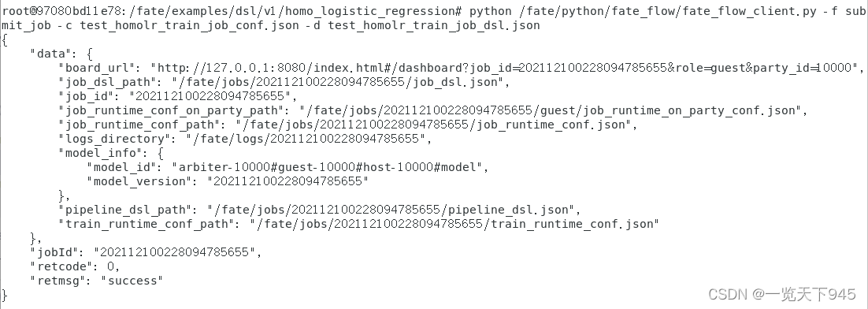Click the shell prompt root@97080bd11e78
The height and width of the screenshot is (309, 868).
[x=62, y=12]
